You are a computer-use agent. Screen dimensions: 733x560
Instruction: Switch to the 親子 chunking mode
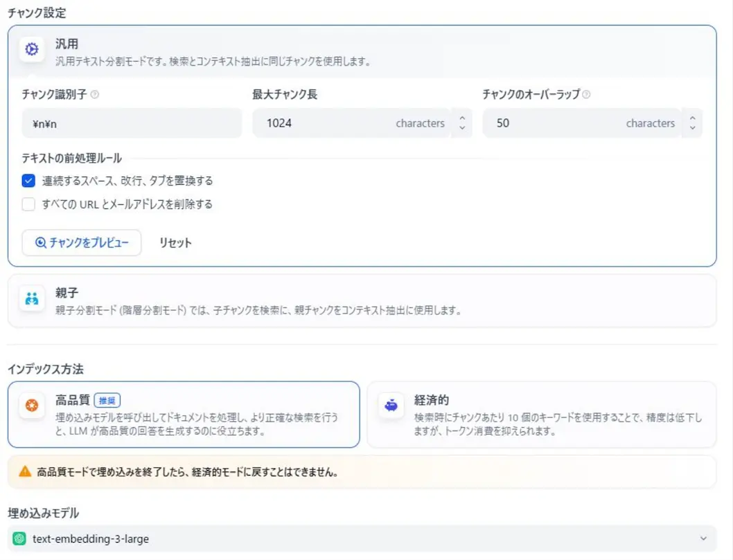pos(360,300)
